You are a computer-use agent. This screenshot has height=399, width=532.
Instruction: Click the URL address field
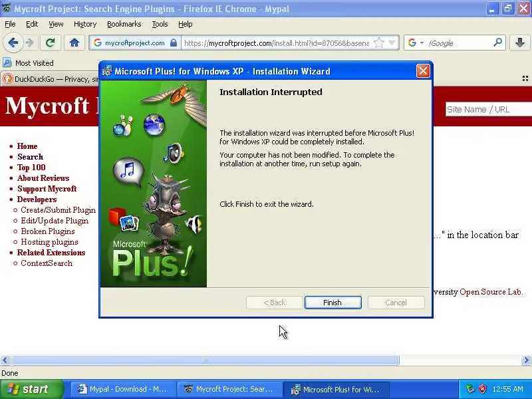pyautogui.click(x=277, y=43)
